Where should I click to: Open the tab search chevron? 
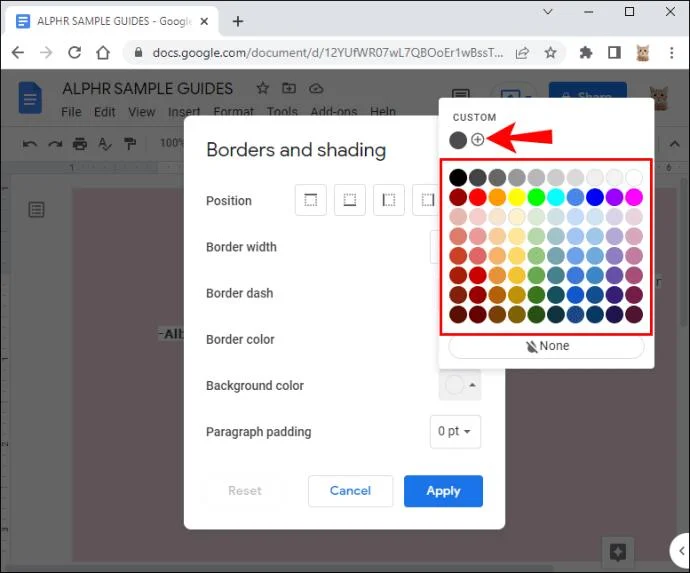(x=548, y=12)
